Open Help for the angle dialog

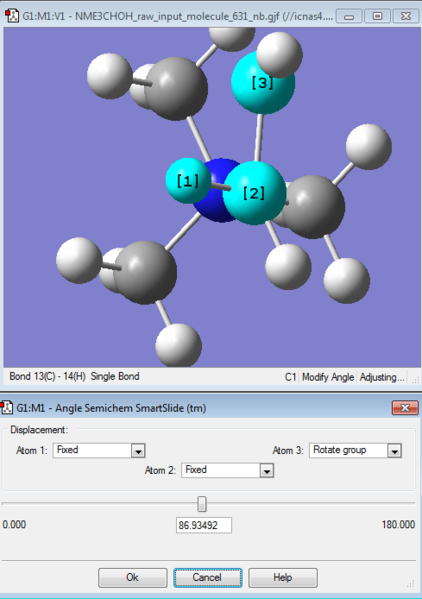coord(283,577)
